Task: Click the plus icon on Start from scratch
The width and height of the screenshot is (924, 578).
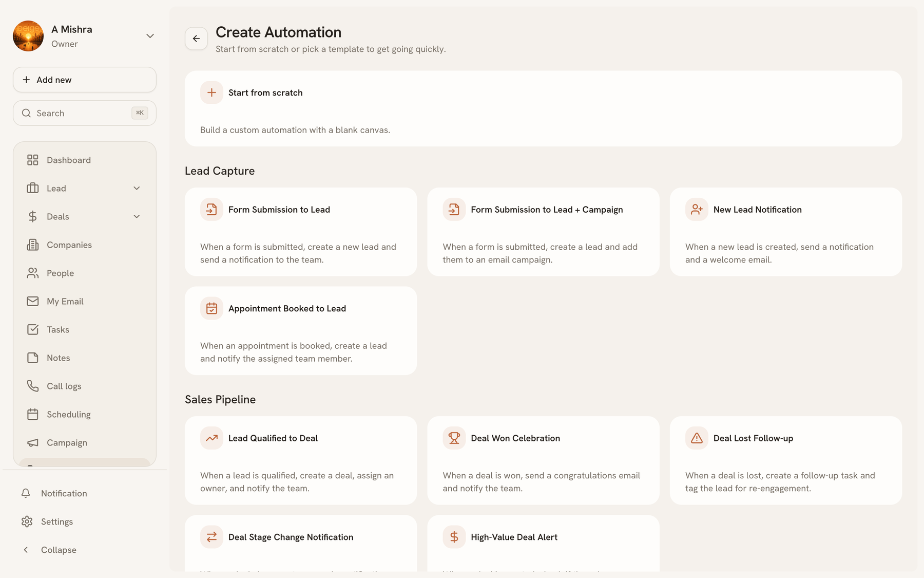Action: click(211, 92)
